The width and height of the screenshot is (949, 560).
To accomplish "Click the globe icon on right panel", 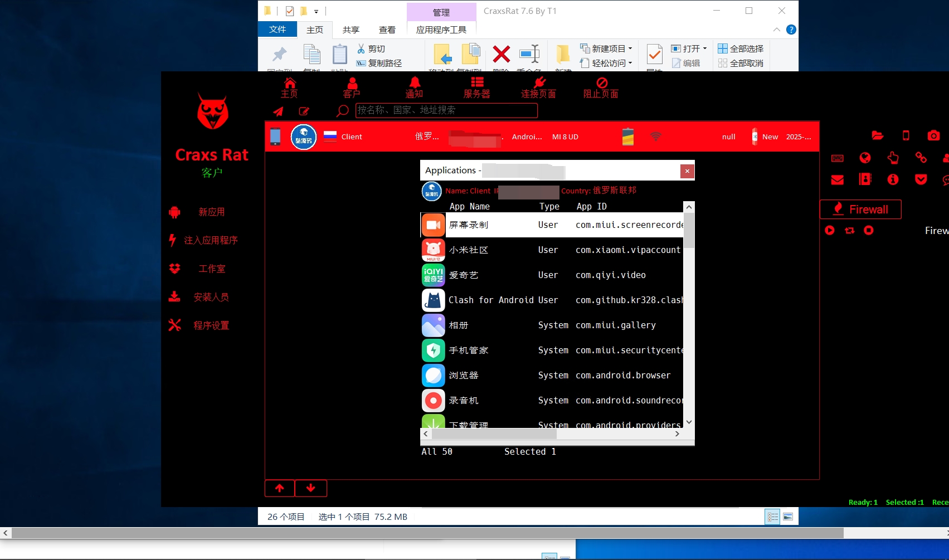I will [x=865, y=158].
